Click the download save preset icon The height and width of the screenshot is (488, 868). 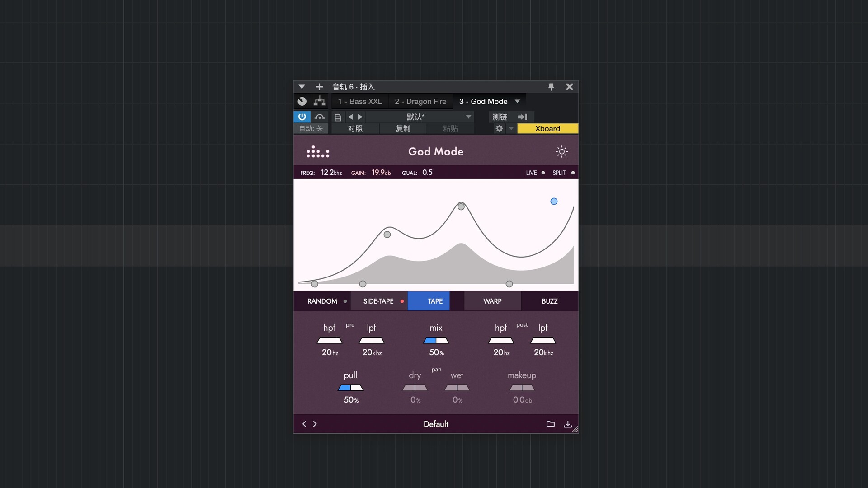point(568,424)
